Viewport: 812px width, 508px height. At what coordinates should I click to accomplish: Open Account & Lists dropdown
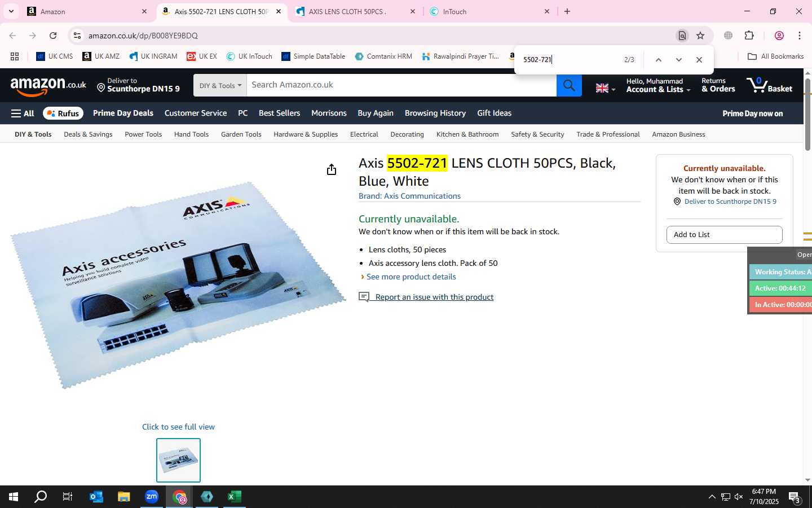[658, 85]
